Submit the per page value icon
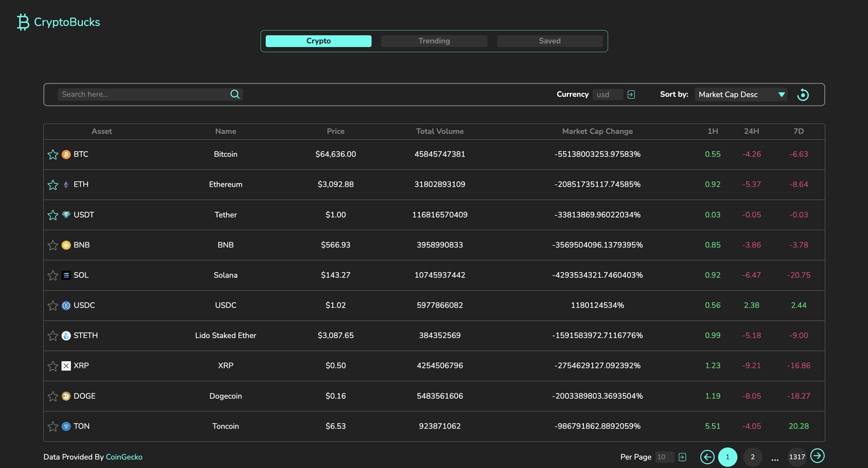Image resolution: width=868 pixels, height=468 pixels. [682, 457]
